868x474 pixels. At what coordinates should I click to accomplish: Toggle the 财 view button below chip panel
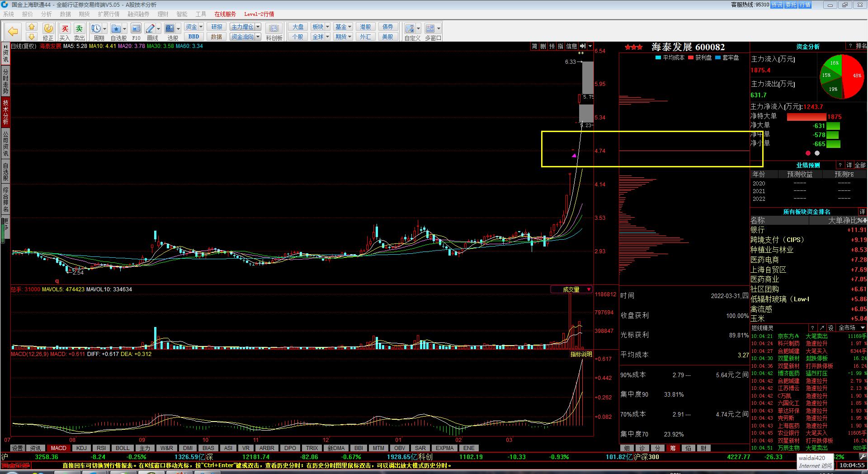click(x=704, y=448)
